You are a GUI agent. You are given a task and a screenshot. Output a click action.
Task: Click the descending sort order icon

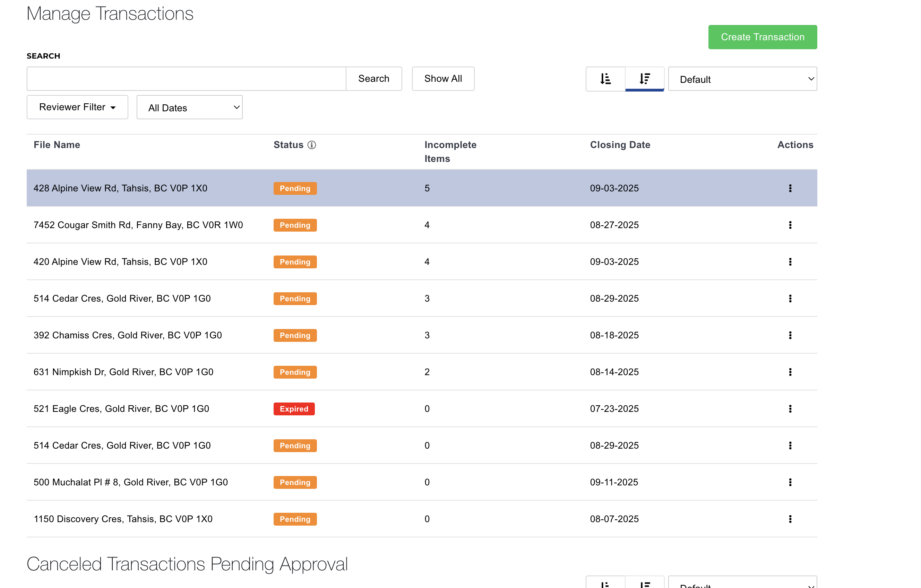coord(645,79)
